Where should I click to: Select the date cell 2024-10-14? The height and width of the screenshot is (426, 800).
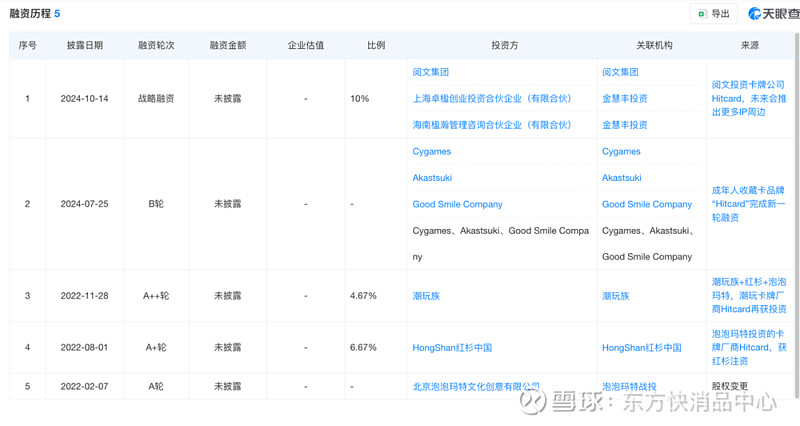85,98
